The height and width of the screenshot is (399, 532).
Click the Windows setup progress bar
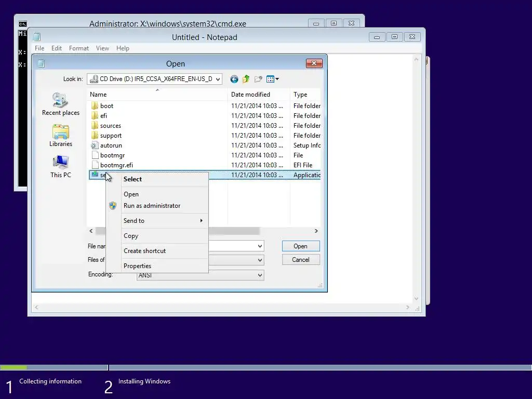click(x=266, y=367)
